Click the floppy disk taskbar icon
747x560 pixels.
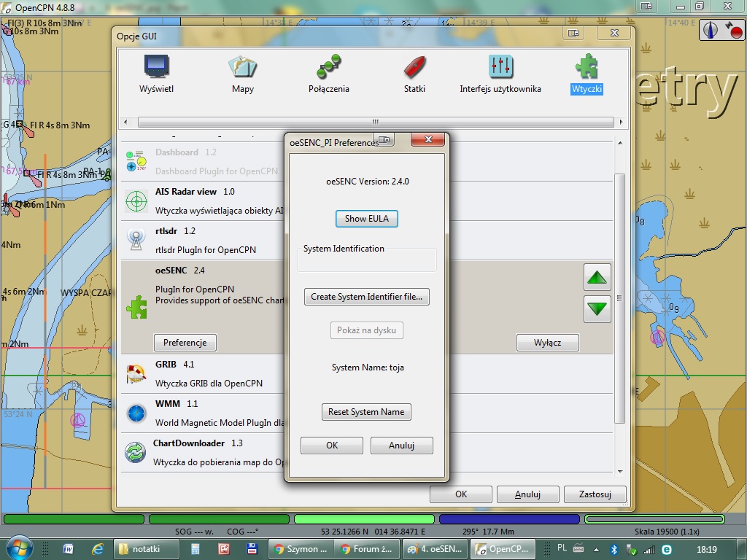252,549
